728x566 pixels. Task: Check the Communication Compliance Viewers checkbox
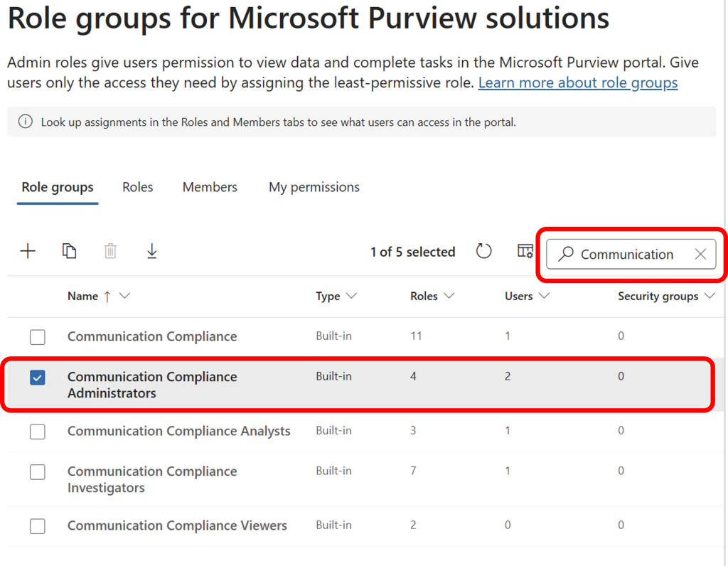pos(38,526)
